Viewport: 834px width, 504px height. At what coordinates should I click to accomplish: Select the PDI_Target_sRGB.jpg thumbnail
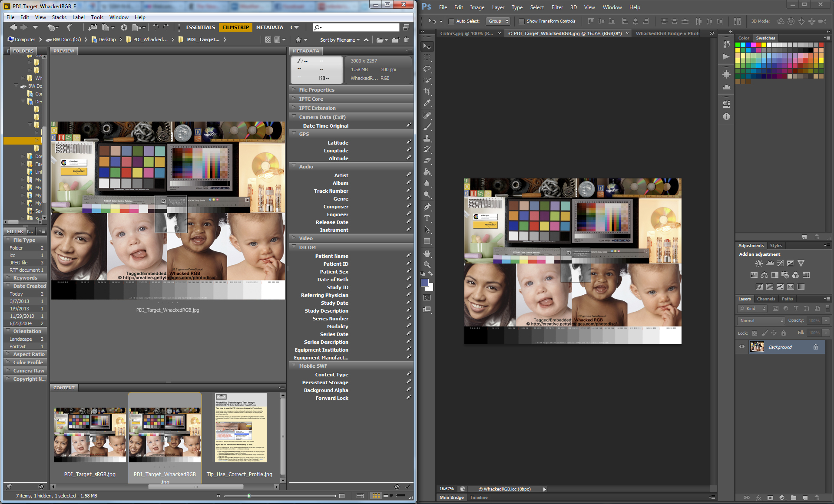coord(90,434)
